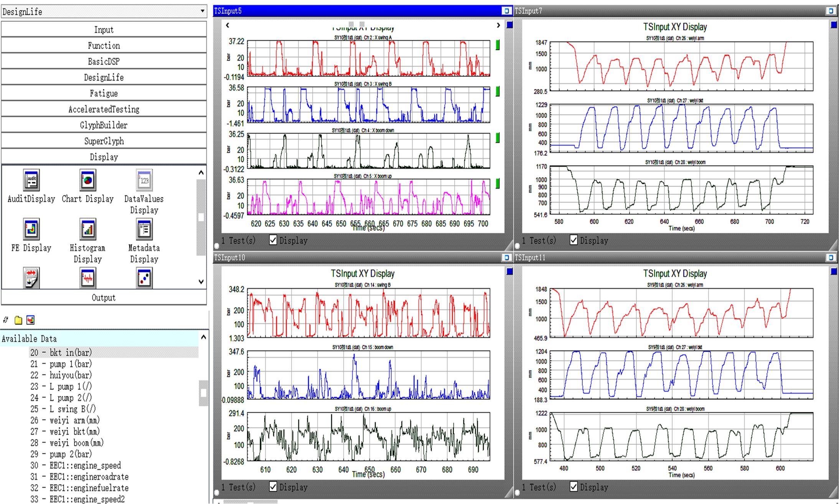Click green marker beside X swing A plot
This screenshot has height=504, width=839.
[x=498, y=45]
